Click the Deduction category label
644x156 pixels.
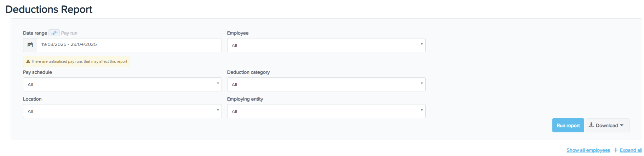248,72
